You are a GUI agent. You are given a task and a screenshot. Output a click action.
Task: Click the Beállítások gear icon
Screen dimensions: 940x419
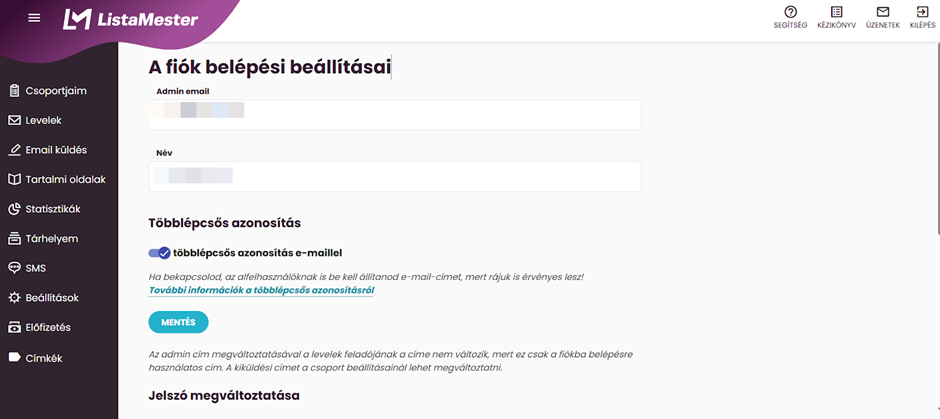pyautogui.click(x=15, y=298)
